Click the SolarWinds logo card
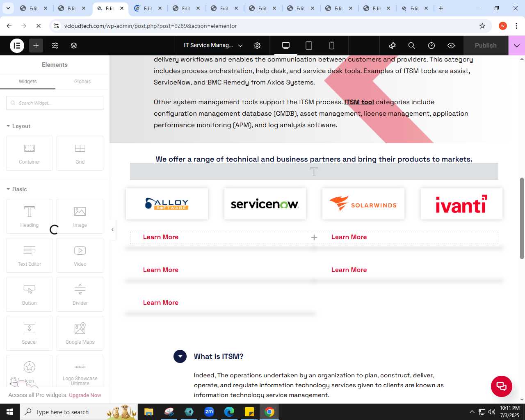Image resolution: width=525 pixels, height=420 pixels. point(363,204)
